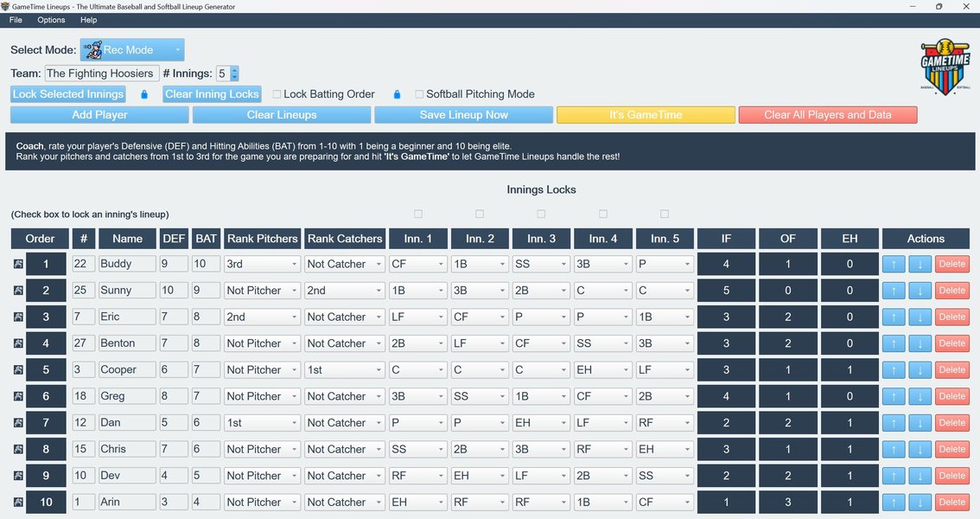This screenshot has height=519, width=980.
Task: Click the player icon beside order 3
Action: coord(18,317)
